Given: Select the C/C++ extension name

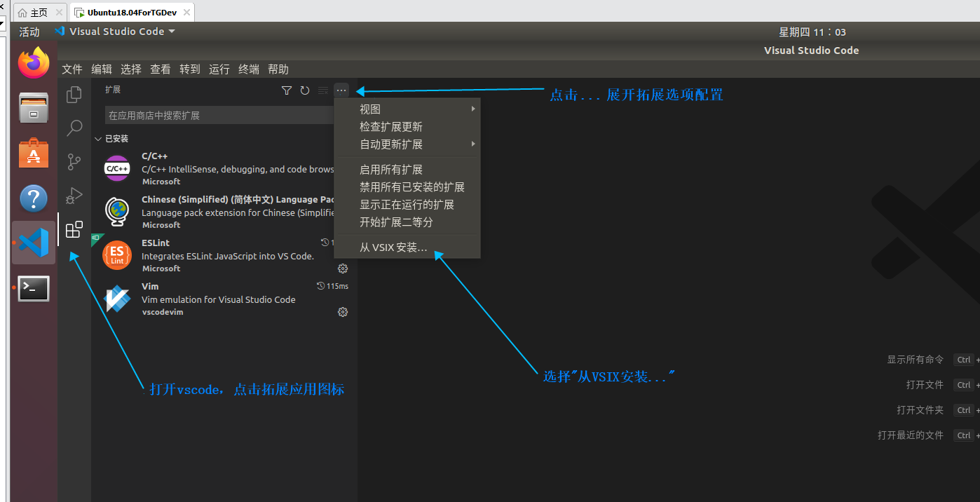Looking at the screenshot, I should (154, 156).
